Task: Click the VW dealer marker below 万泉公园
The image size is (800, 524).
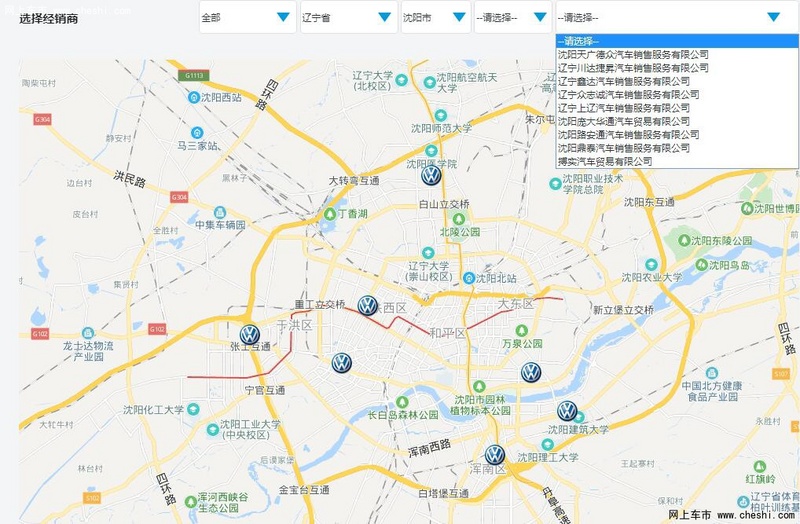Action: pos(531,372)
